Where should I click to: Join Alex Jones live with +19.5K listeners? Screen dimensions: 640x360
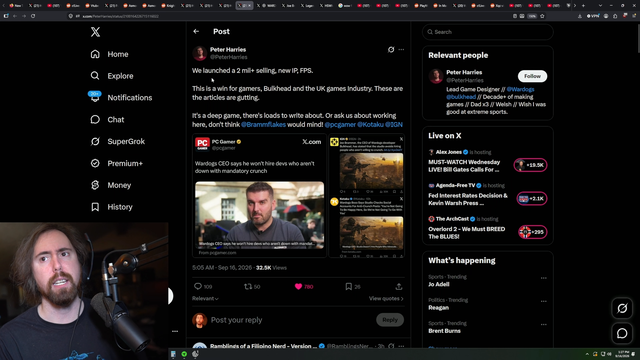(530, 165)
